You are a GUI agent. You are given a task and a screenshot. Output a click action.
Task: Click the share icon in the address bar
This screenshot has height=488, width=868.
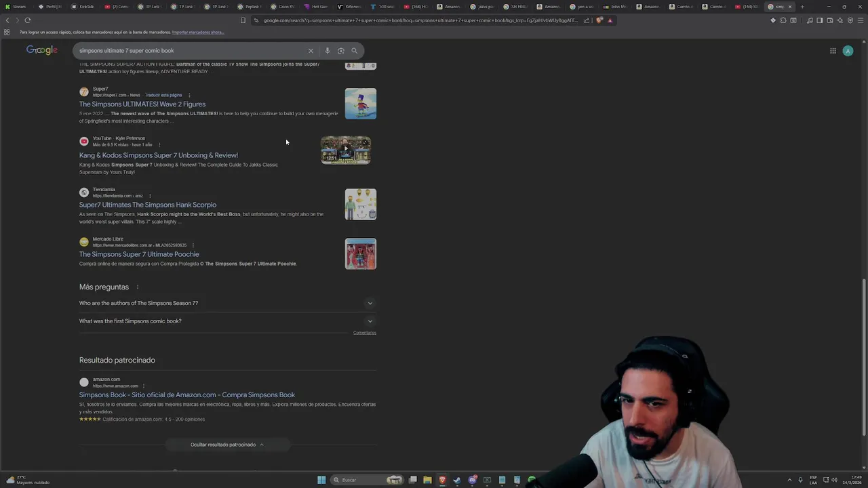pos(587,20)
